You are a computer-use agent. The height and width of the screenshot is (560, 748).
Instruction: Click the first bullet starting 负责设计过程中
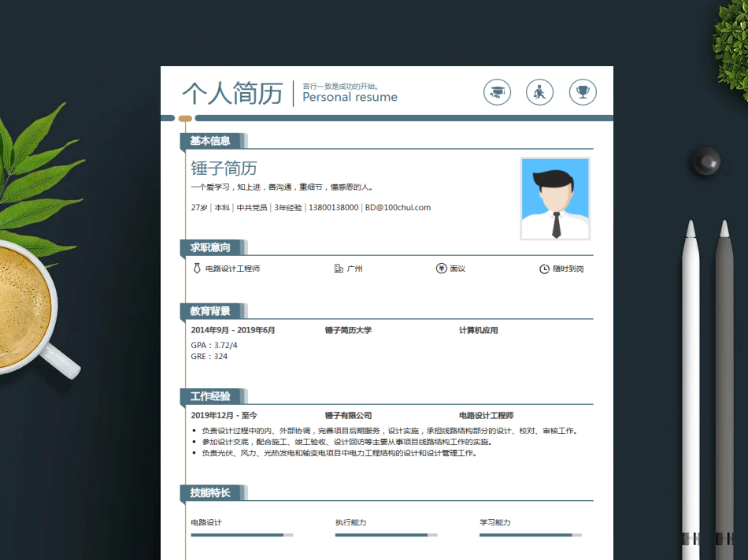tap(390, 431)
